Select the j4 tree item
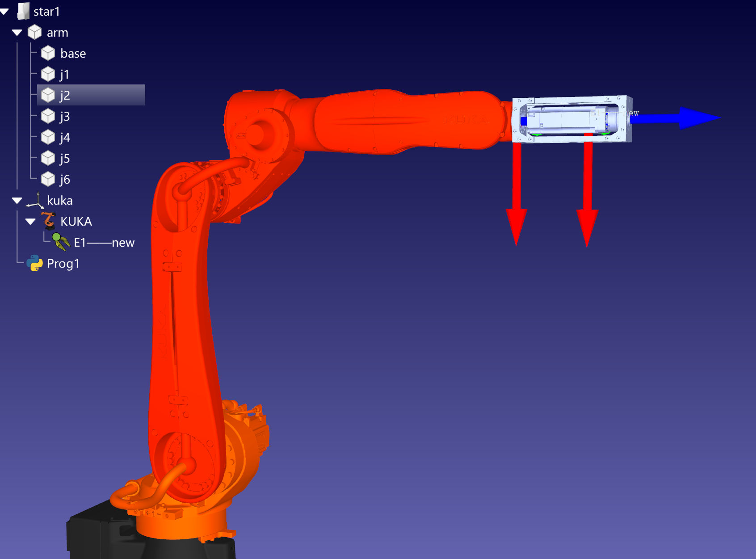 [x=65, y=137]
